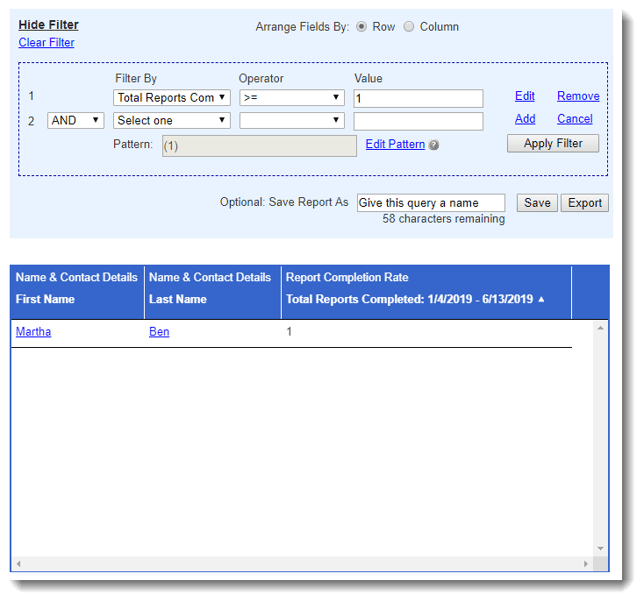Select the Column arrangement radio button
Viewport: 644px width, 602px height.
click(409, 27)
